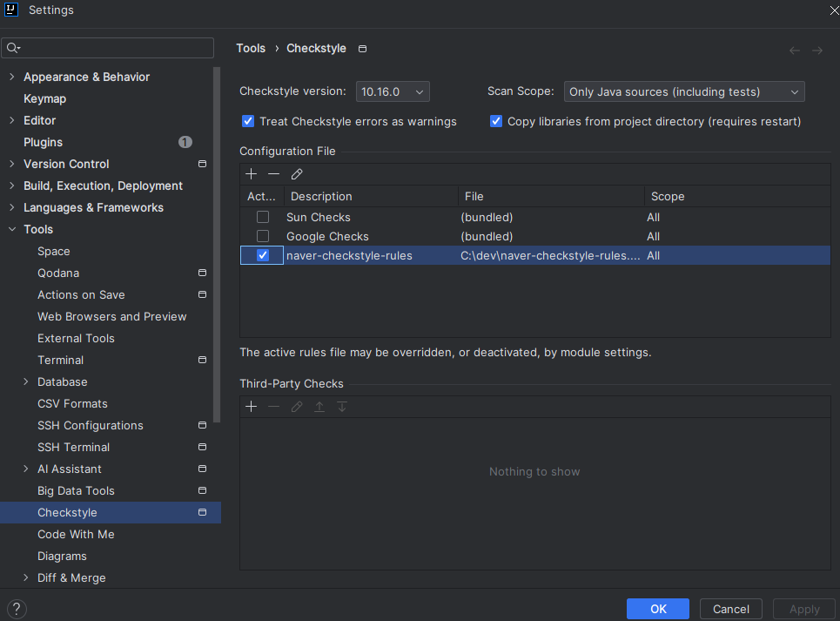
Task: Close the Settings dialog
Action: (834, 10)
